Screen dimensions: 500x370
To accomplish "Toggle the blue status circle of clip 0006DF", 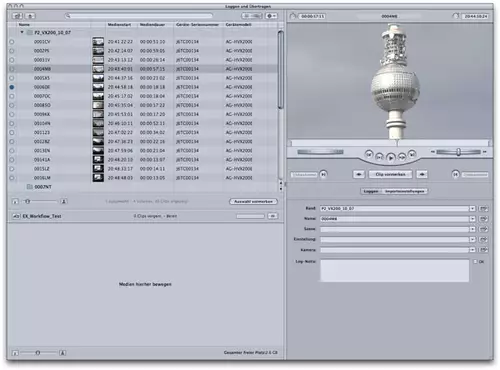I will click(12, 87).
